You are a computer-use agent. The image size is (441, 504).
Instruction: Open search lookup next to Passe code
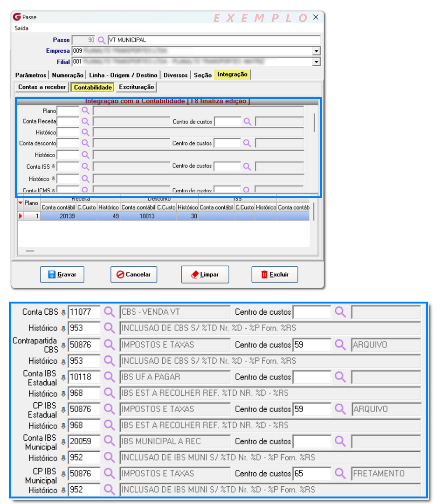[101, 40]
